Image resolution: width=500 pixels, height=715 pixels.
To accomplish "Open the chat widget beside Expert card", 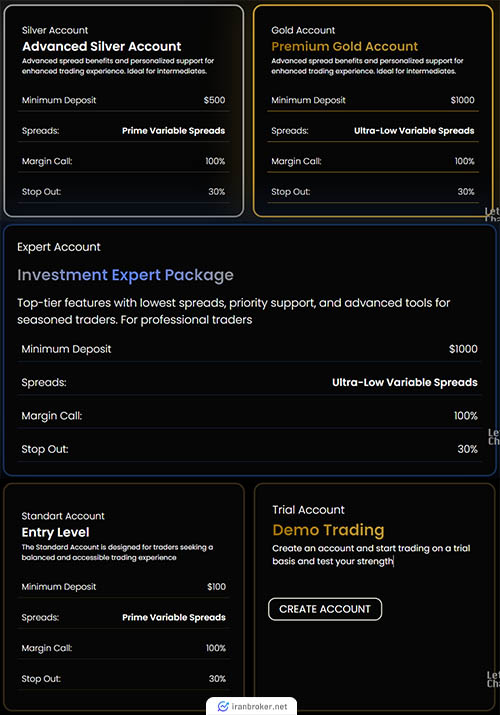I will [494, 436].
